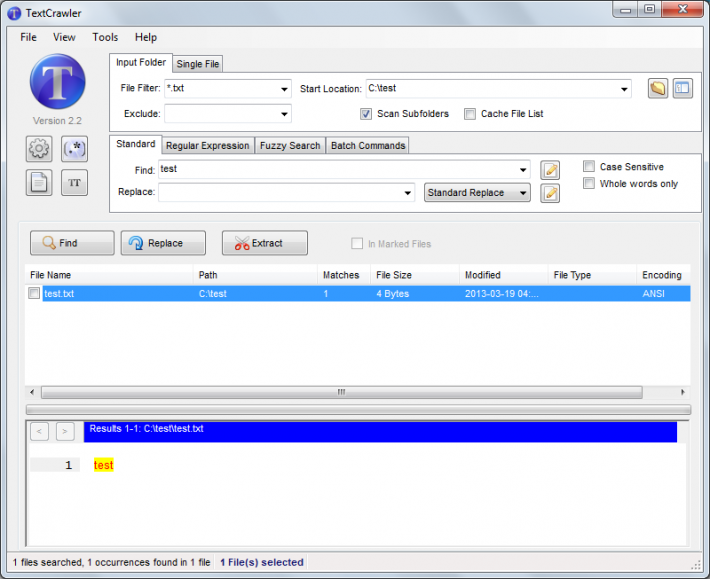This screenshot has height=579, width=710.
Task: Expand the Start Location dropdown arrow
Action: tap(624, 89)
